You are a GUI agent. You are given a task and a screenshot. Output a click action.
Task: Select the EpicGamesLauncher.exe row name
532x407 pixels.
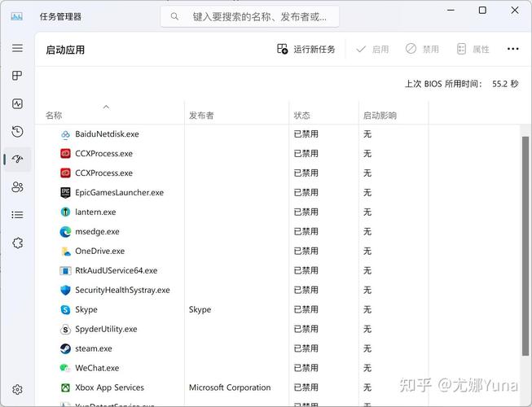click(x=120, y=192)
